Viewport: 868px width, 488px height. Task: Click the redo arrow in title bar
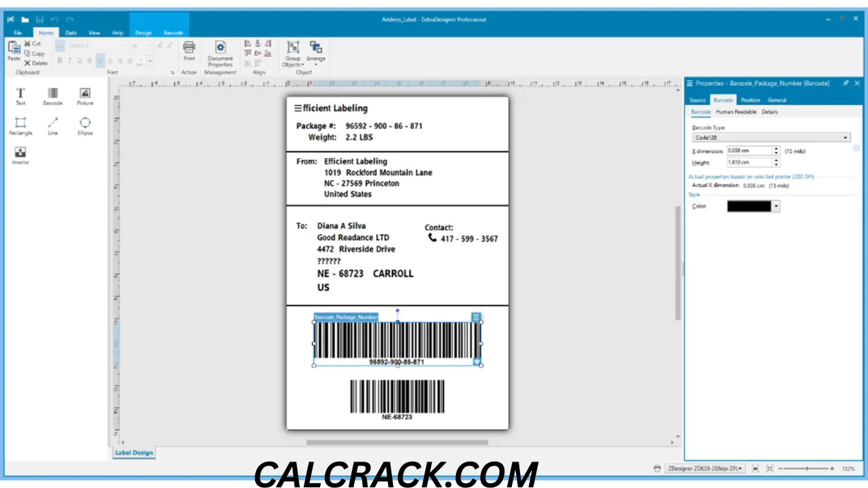click(71, 20)
